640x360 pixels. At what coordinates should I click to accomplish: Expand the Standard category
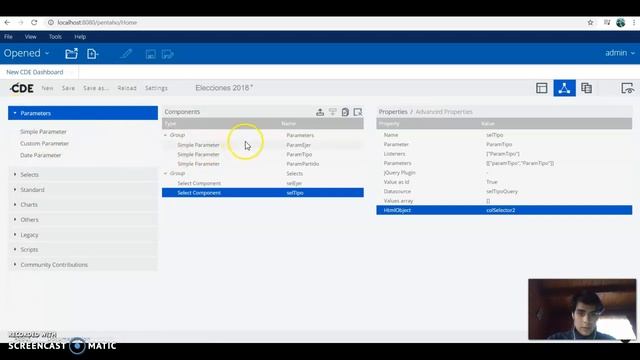coord(83,189)
